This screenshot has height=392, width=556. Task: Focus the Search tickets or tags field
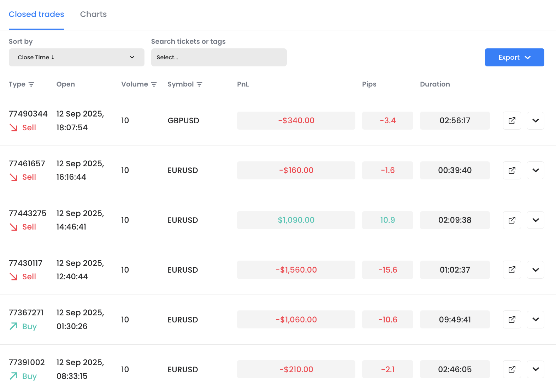[x=219, y=58]
